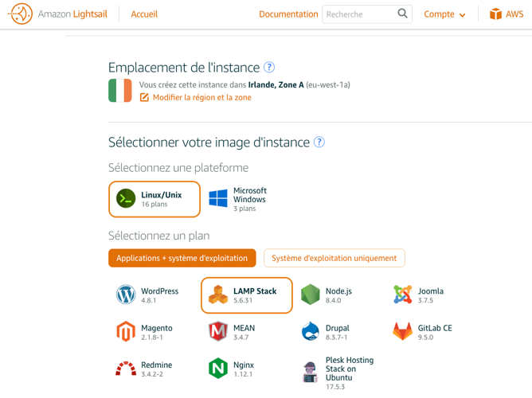Select Applications + système d'exploitation tab
The height and width of the screenshot is (398, 532).
point(182,258)
